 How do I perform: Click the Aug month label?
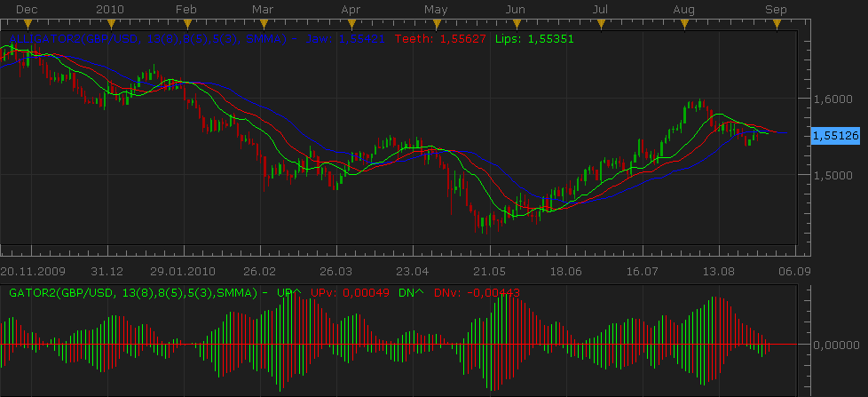click(685, 10)
